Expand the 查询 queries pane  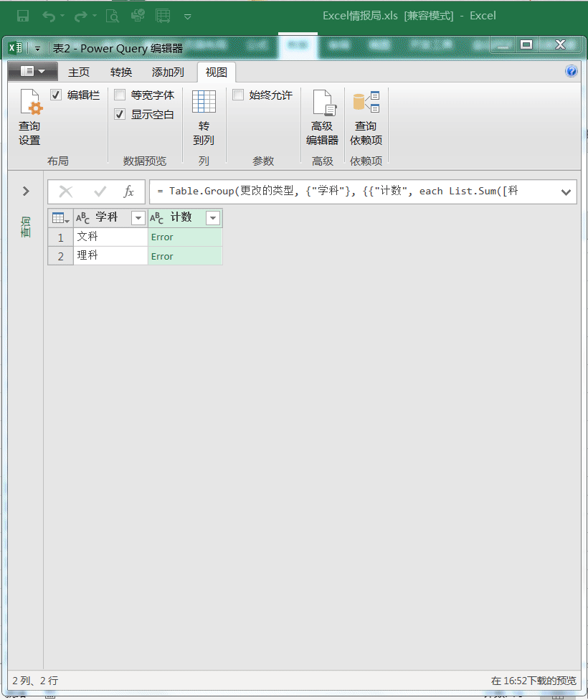click(x=26, y=191)
